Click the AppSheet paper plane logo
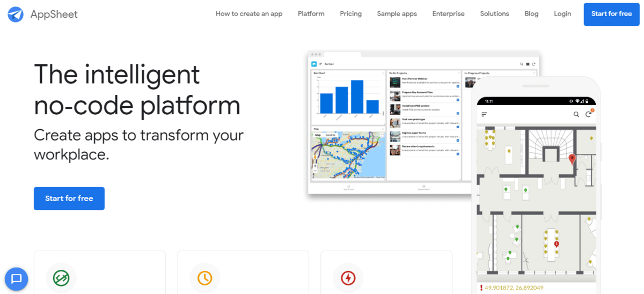This screenshot has width=644, height=294. pos(16,14)
